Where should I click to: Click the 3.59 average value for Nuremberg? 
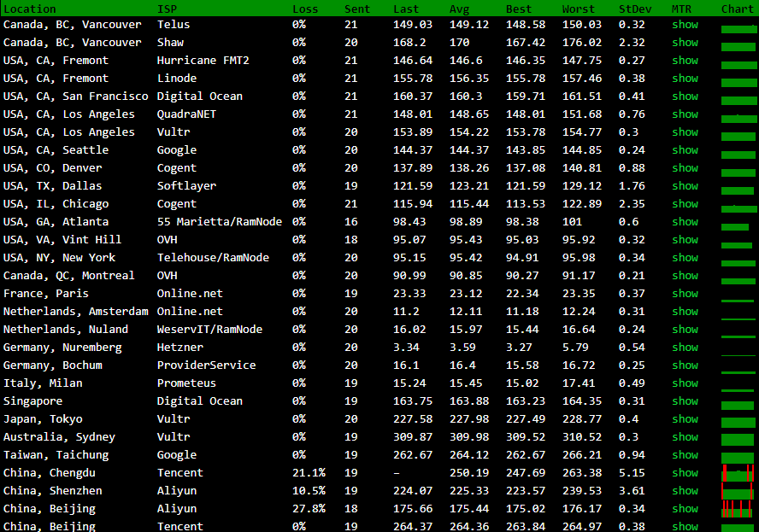click(x=462, y=348)
